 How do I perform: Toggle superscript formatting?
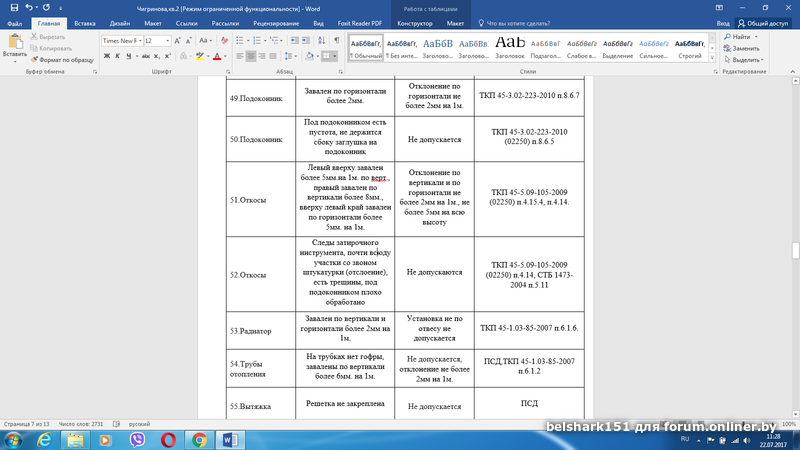(x=168, y=56)
